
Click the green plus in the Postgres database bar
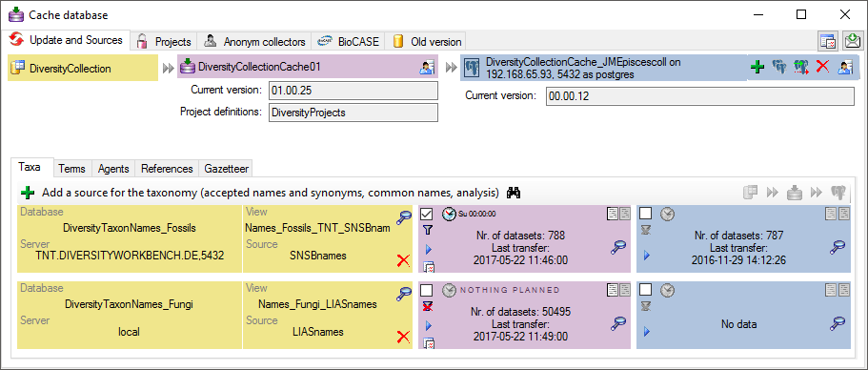[x=757, y=68]
